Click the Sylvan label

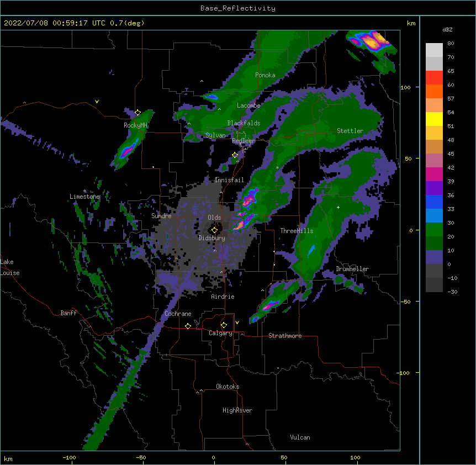coord(215,135)
